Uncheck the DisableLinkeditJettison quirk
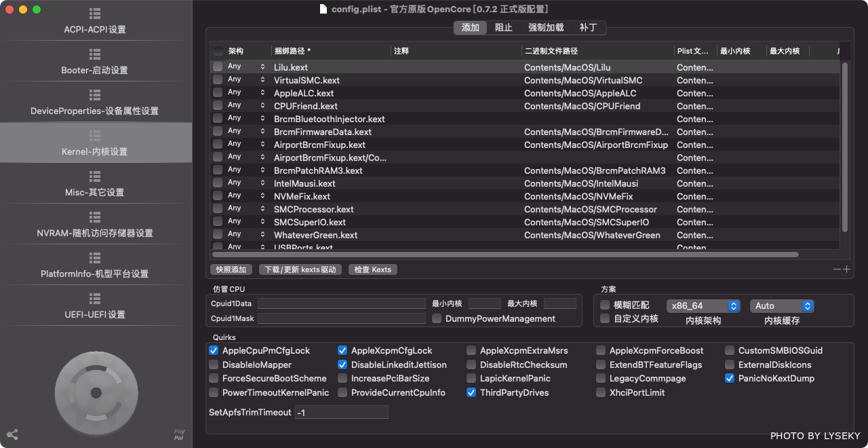The width and height of the screenshot is (868, 448). click(x=342, y=365)
